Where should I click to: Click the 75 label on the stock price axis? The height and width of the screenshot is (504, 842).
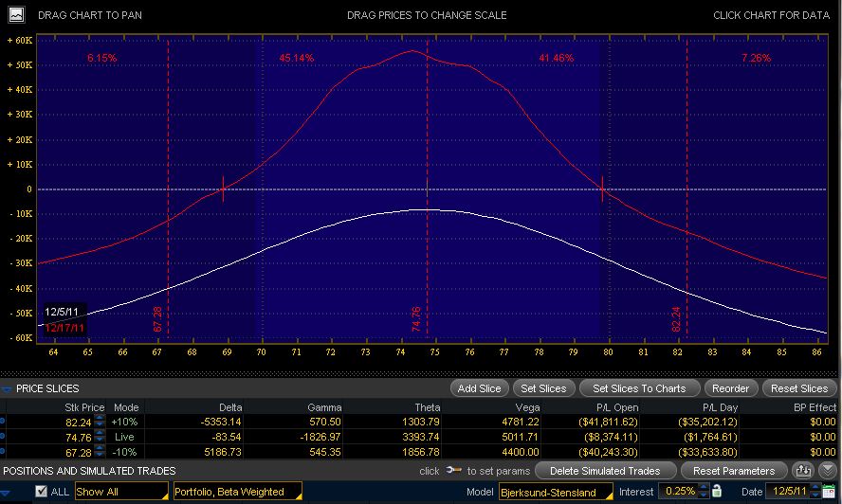434,352
